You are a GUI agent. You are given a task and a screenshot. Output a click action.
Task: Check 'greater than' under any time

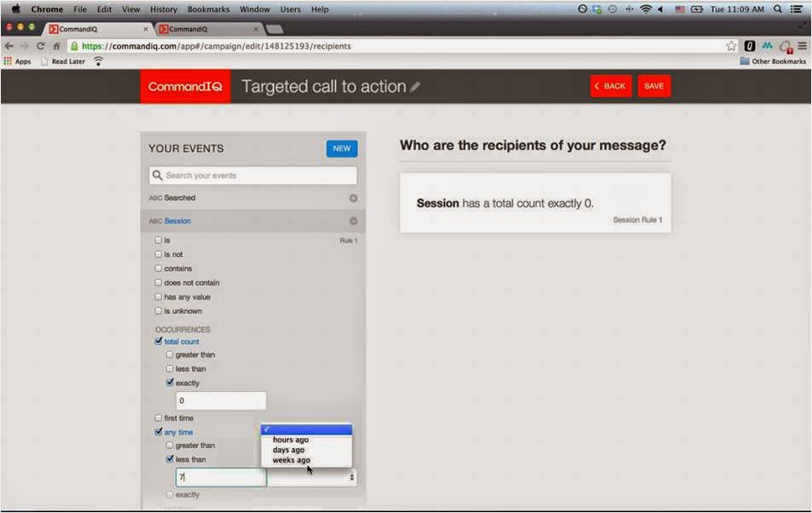point(170,445)
